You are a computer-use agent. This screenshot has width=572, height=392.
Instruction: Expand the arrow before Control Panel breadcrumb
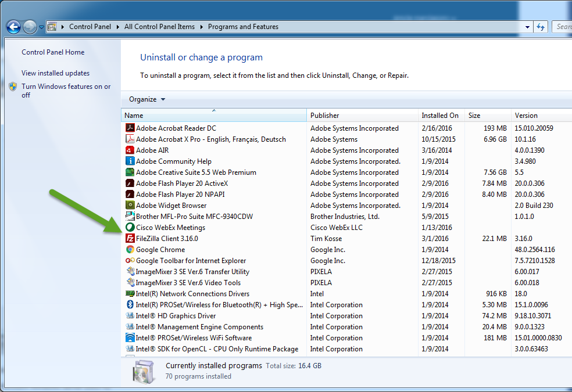click(x=63, y=27)
